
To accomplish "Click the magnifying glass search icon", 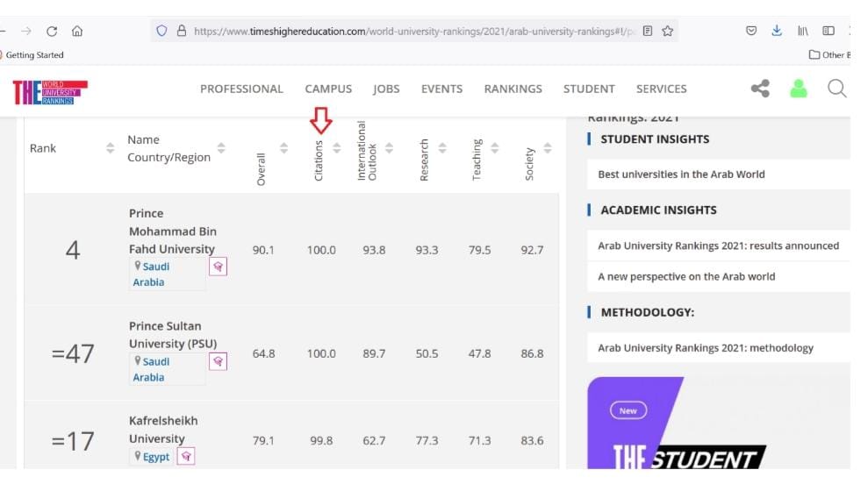I will pyautogui.click(x=836, y=89).
